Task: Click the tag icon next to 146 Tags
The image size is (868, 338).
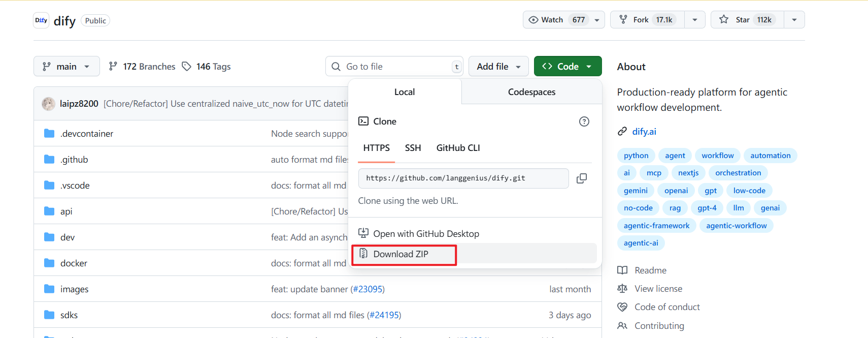Action: pos(187,67)
